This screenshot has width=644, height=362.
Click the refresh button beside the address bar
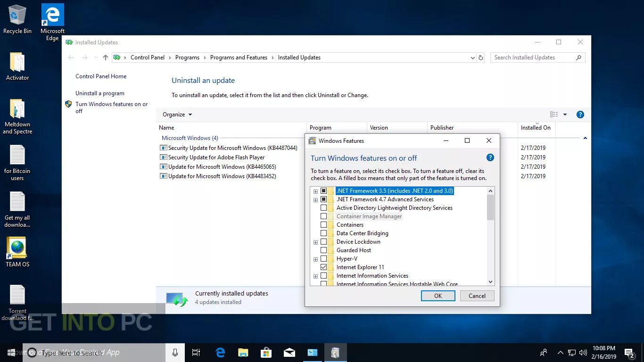[x=481, y=58]
